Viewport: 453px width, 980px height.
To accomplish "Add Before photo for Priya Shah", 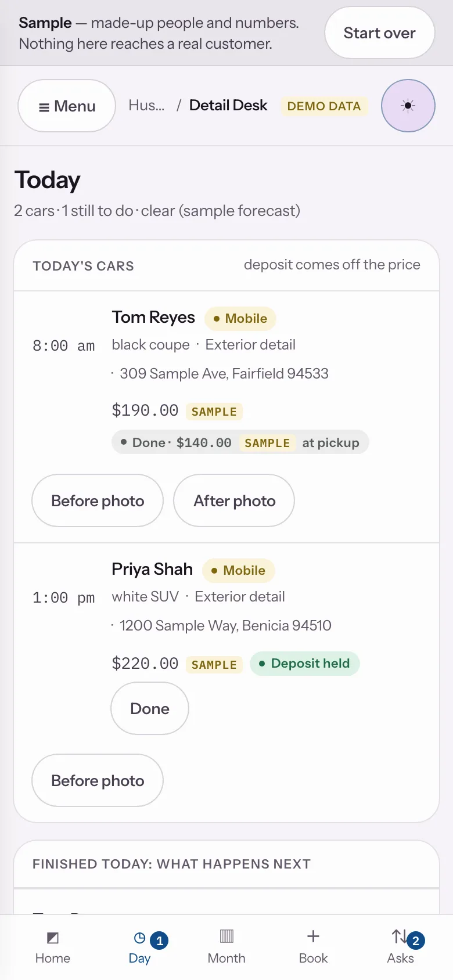I will [x=98, y=780].
